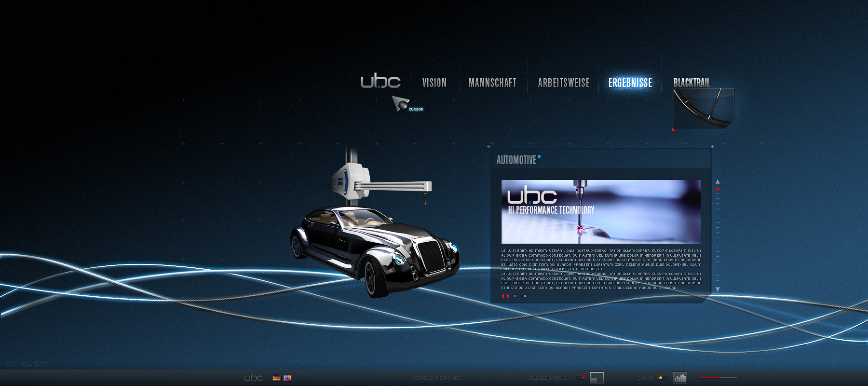Switch language to English via the US flag
The height and width of the screenshot is (386, 868).
click(287, 378)
